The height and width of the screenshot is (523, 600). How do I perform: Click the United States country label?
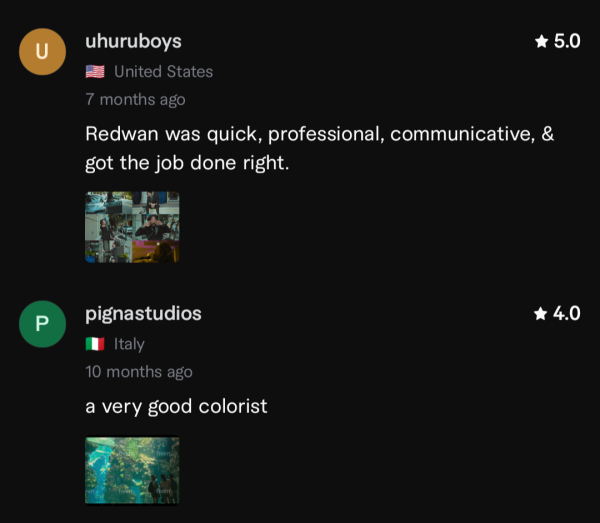[163, 72]
